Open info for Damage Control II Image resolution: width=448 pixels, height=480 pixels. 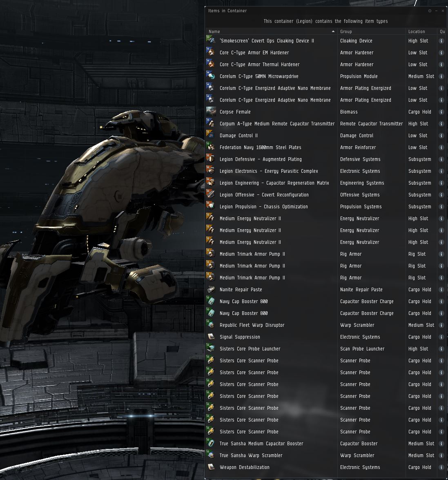pyautogui.click(x=441, y=135)
